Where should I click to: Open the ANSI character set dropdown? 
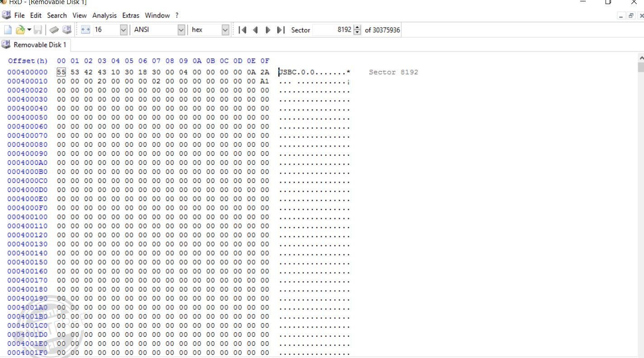tap(181, 30)
